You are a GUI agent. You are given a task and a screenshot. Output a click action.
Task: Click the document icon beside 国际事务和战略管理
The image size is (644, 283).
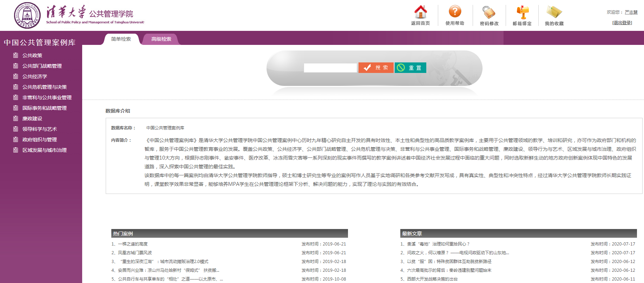point(15,108)
